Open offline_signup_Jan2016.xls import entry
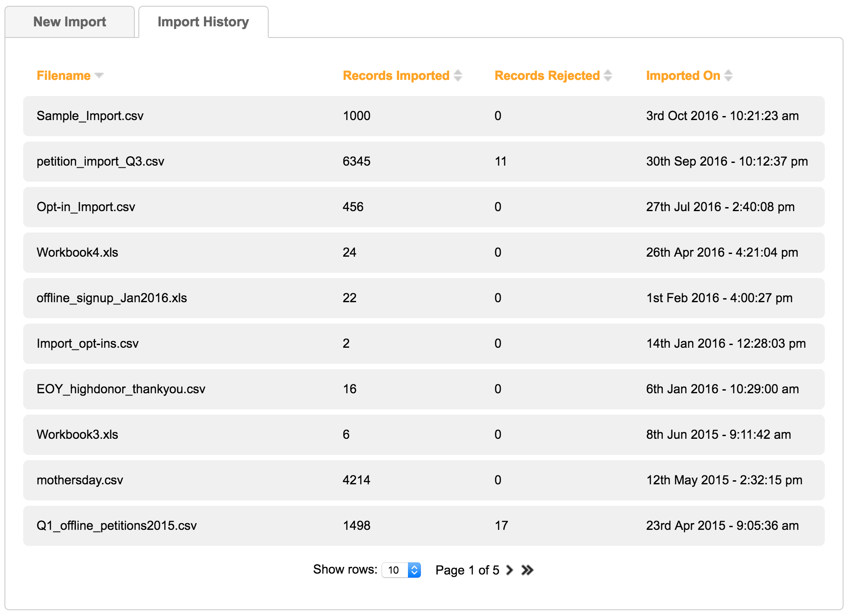848x616 pixels. click(112, 298)
